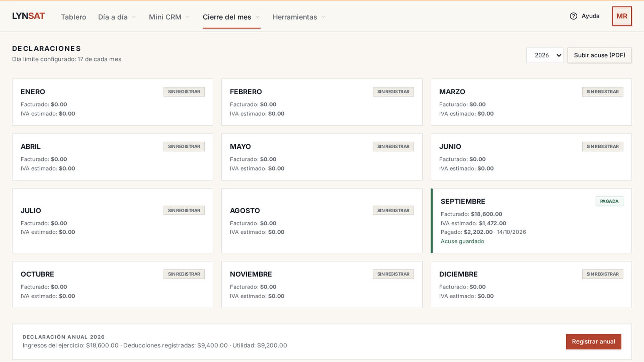Viewport: 644px width, 362px height.
Task: Select the SEPTIEMBRE month heading
Action: coord(463,201)
